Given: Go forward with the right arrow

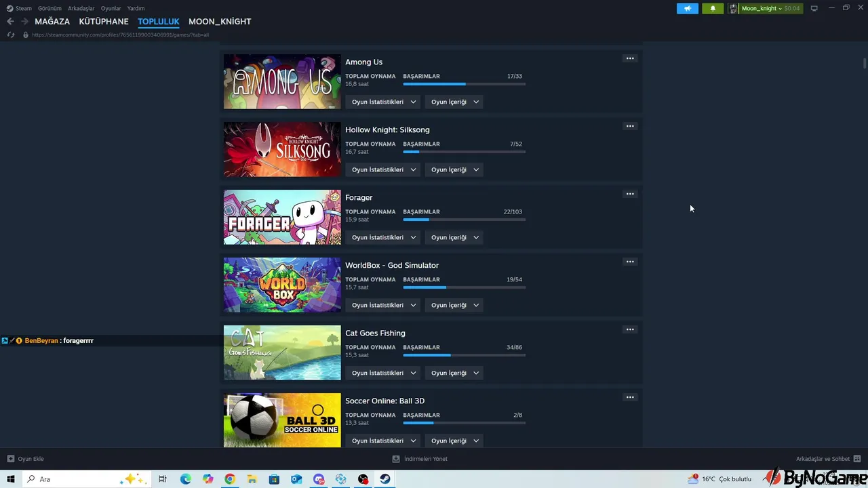Looking at the screenshot, I should point(24,22).
